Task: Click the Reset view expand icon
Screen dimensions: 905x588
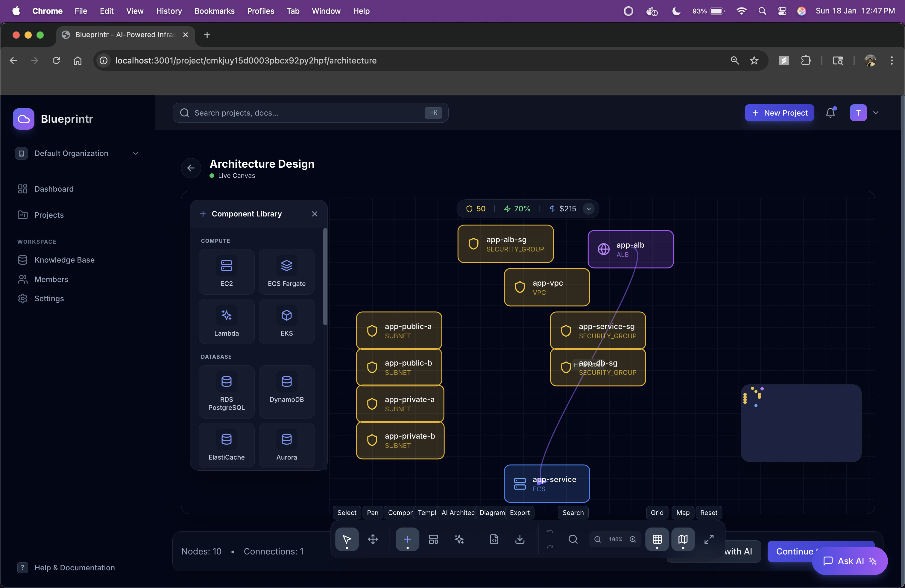Action: coord(708,539)
